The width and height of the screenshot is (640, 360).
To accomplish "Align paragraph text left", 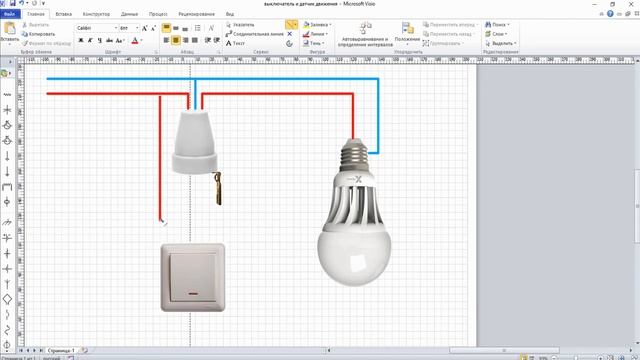I will coord(166,40).
